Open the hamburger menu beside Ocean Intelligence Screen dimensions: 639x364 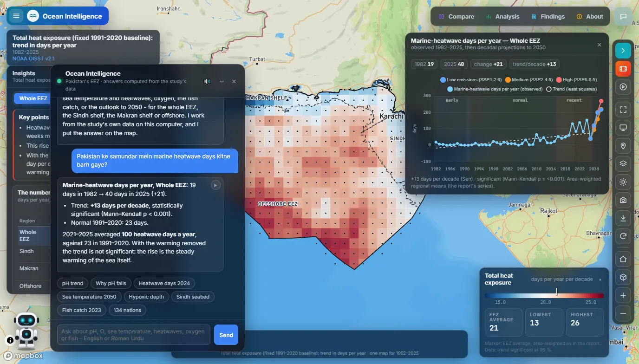pyautogui.click(x=16, y=16)
